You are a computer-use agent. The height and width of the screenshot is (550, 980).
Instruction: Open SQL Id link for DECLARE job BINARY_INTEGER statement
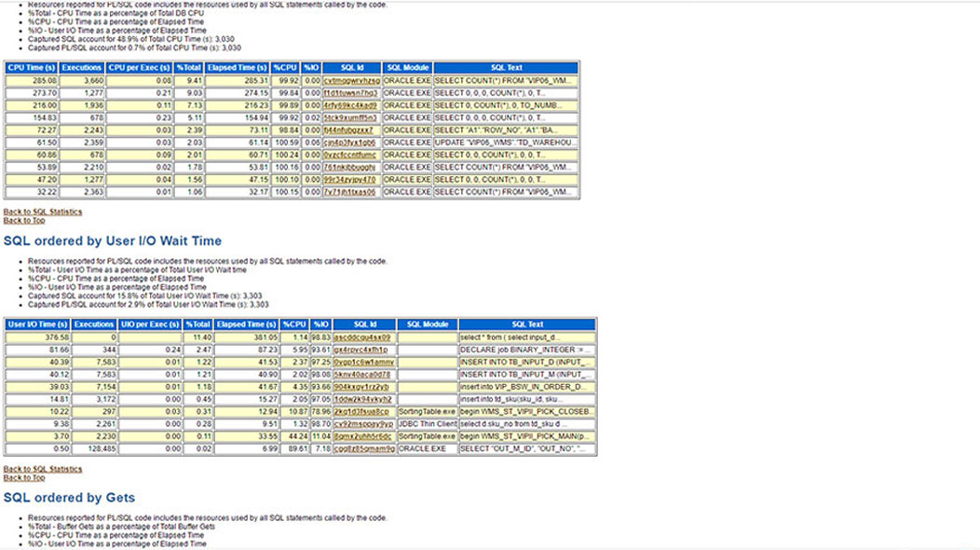tap(361, 350)
